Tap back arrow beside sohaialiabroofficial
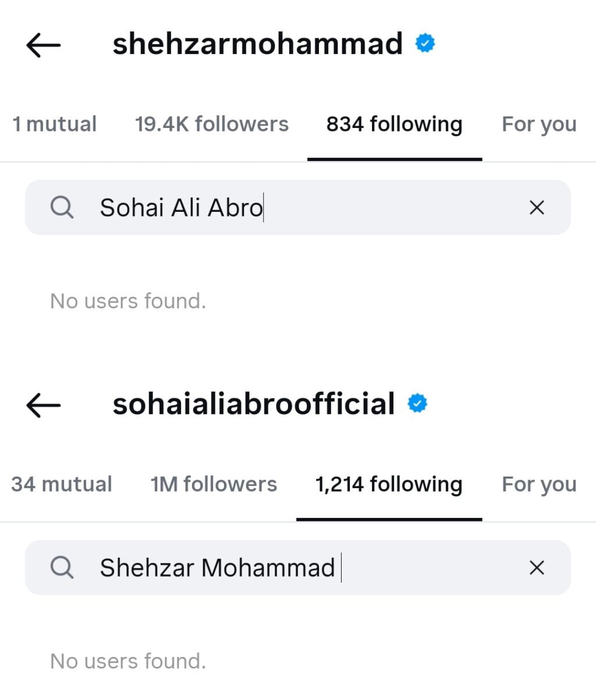Viewport: 596px width, 700px height. pyautogui.click(x=44, y=405)
